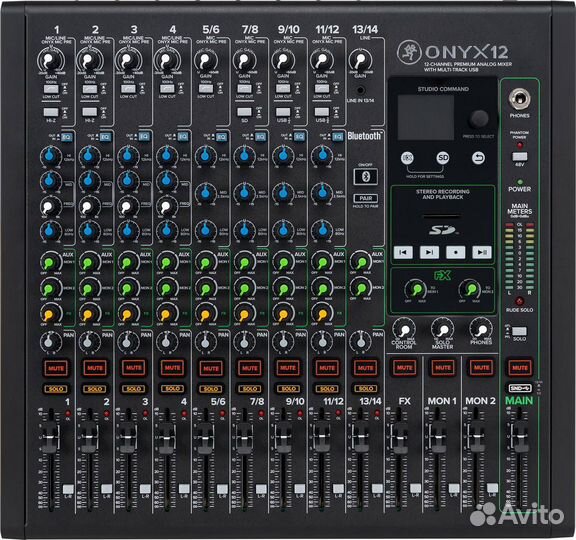Mute the MON 1 output

(x=443, y=368)
